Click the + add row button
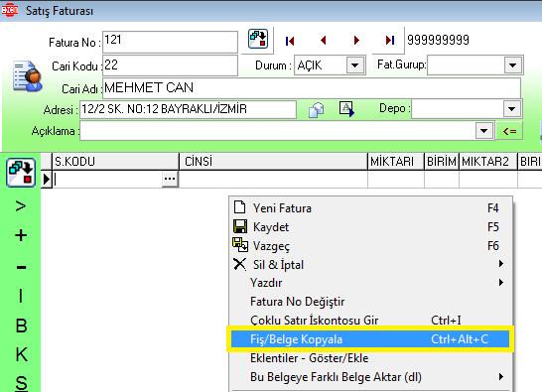 tap(21, 235)
